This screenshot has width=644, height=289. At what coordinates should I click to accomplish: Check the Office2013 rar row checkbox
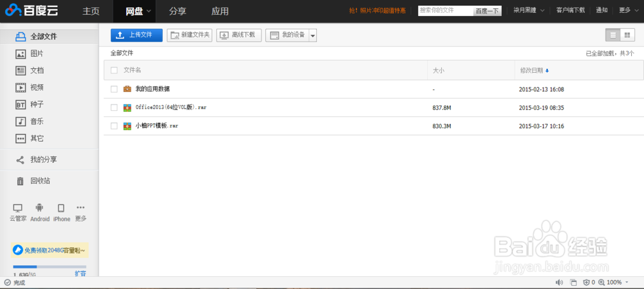point(114,107)
